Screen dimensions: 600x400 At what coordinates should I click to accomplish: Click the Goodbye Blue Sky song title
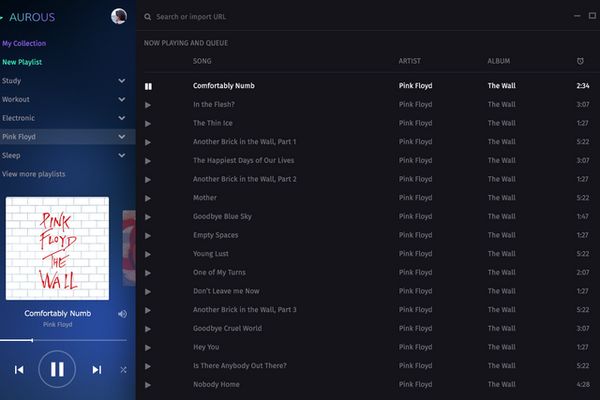(x=222, y=217)
